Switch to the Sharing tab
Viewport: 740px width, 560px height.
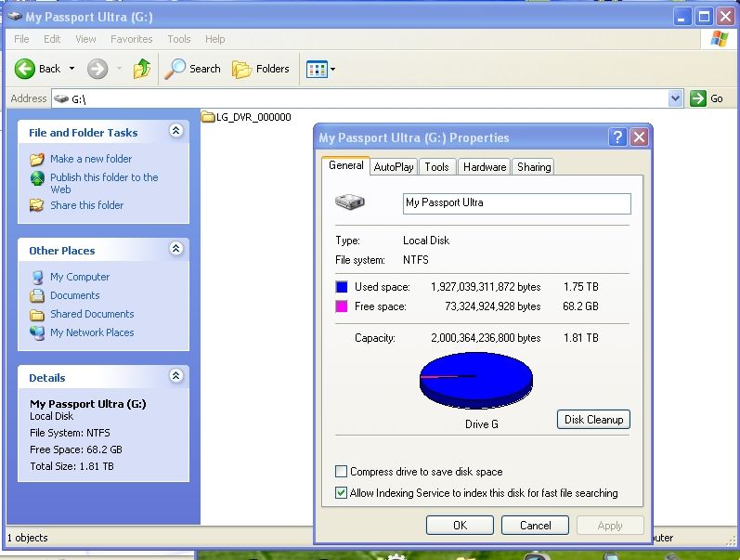pos(534,166)
